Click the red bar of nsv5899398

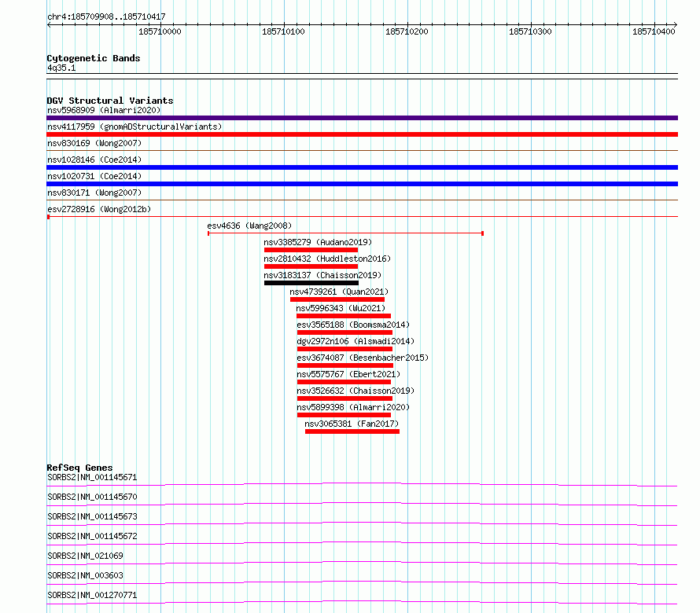click(x=344, y=415)
